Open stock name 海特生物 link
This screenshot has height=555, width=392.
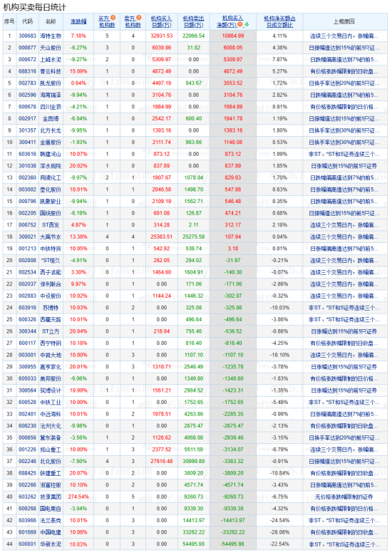51,36
